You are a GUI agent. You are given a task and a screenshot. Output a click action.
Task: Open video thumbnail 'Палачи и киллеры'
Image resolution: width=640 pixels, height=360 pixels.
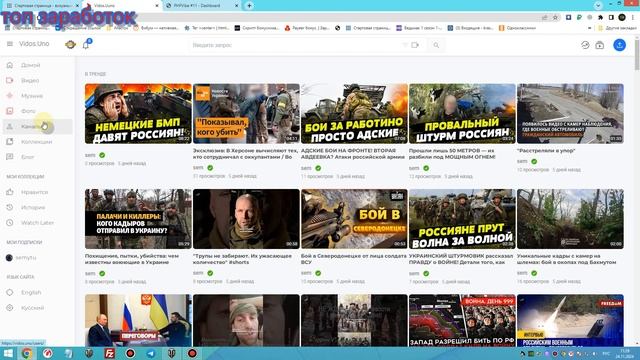pos(138,219)
